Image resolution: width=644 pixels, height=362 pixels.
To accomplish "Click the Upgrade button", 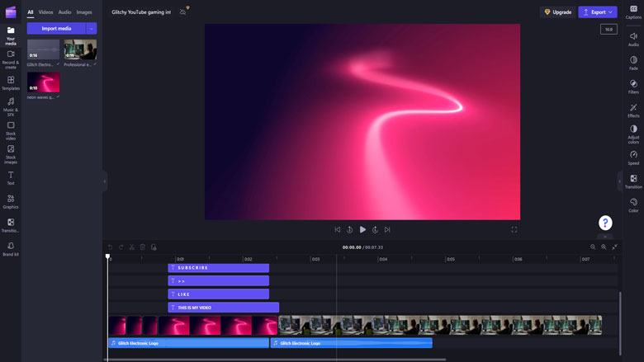I will click(x=558, y=12).
